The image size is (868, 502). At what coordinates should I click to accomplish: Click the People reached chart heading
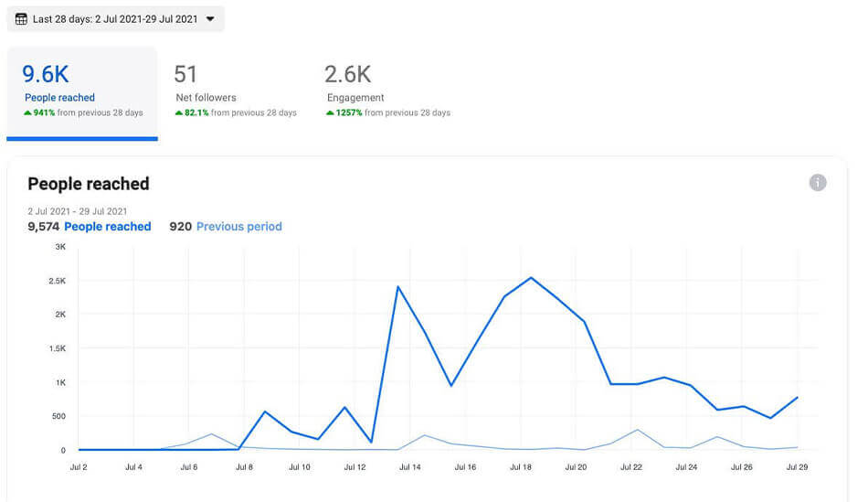point(89,184)
